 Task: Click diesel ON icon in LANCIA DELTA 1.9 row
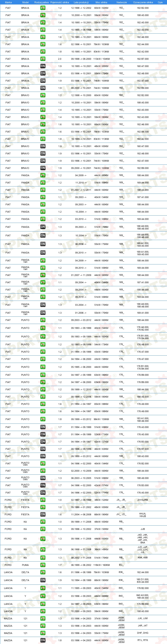pyautogui.click(x=43, y=580)
